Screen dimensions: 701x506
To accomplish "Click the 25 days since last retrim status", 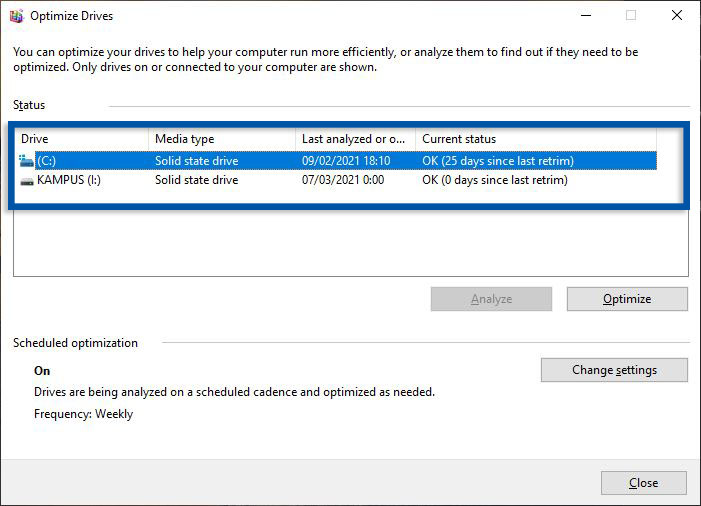I will (498, 160).
